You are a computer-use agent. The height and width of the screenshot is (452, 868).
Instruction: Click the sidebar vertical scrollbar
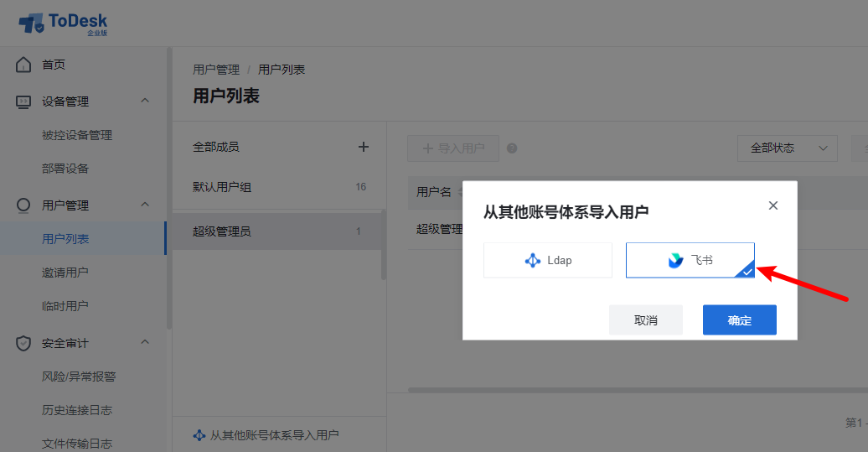[169, 189]
